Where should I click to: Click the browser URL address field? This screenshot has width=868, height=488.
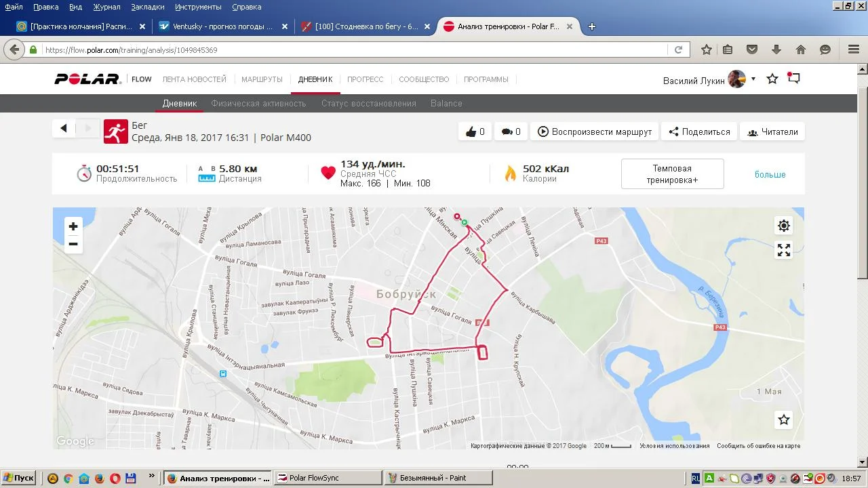click(x=353, y=50)
